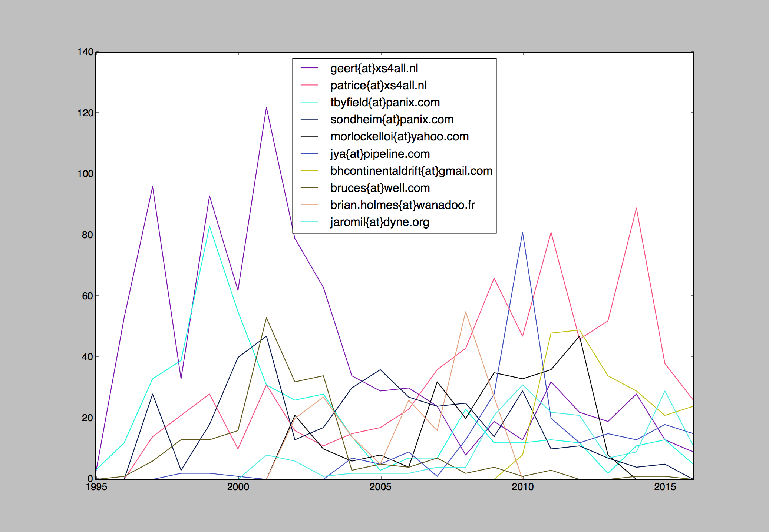Select bhcontinentaldrift{at}gmail.com legend entry

click(411, 171)
